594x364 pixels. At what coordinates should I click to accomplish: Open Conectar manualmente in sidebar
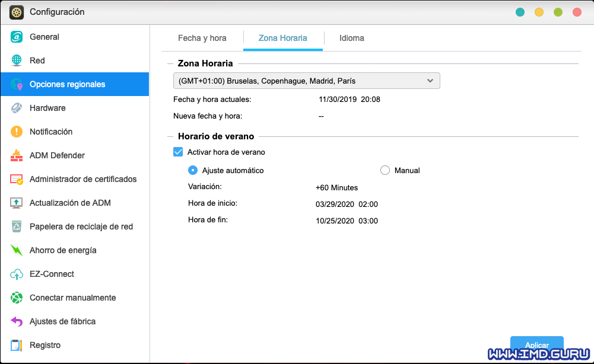[x=72, y=298]
